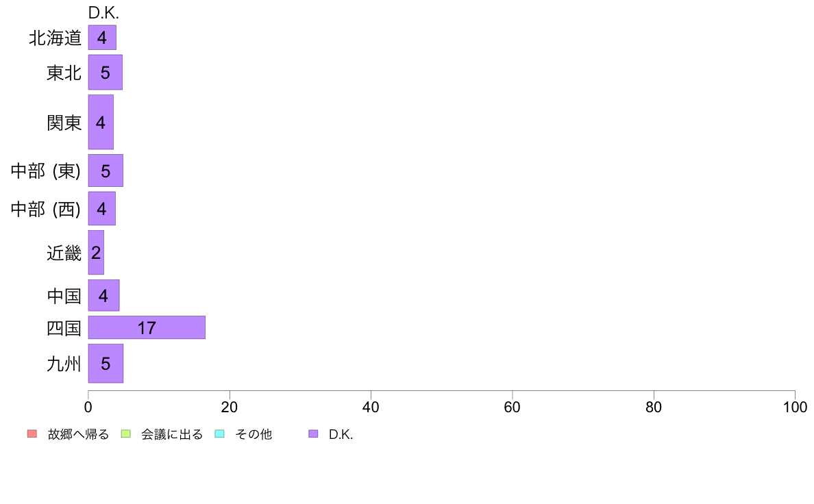Click the 北海道 row label
This screenshot has height=504, width=814.
pos(55,38)
